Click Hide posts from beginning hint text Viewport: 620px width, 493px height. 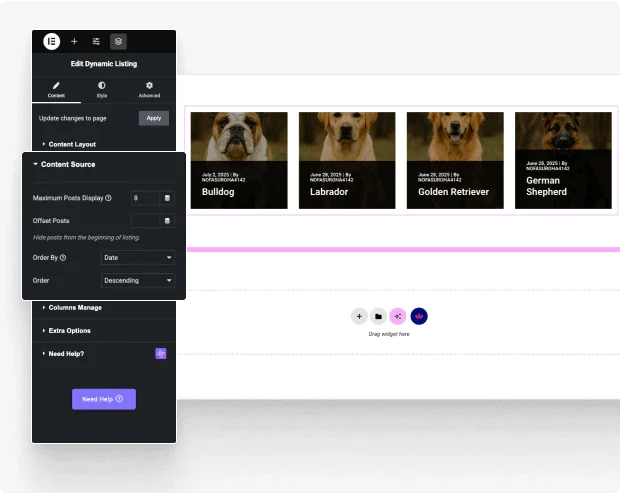pyautogui.click(x=86, y=238)
